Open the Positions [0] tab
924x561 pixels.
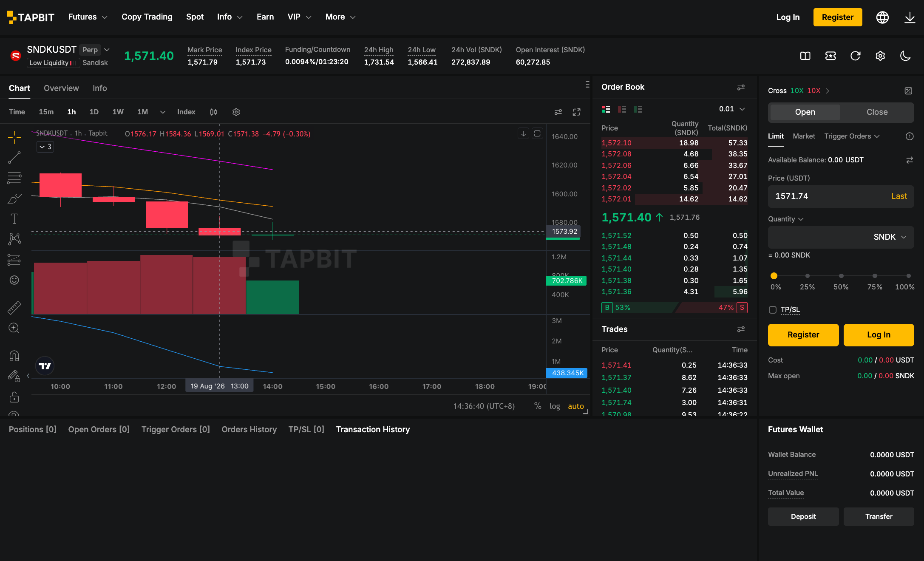(33, 430)
